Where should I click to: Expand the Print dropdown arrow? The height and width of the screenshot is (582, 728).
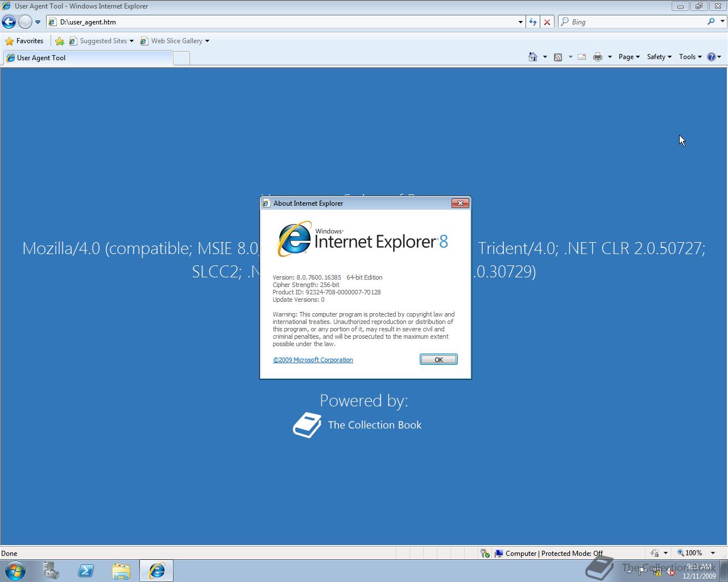[610, 57]
